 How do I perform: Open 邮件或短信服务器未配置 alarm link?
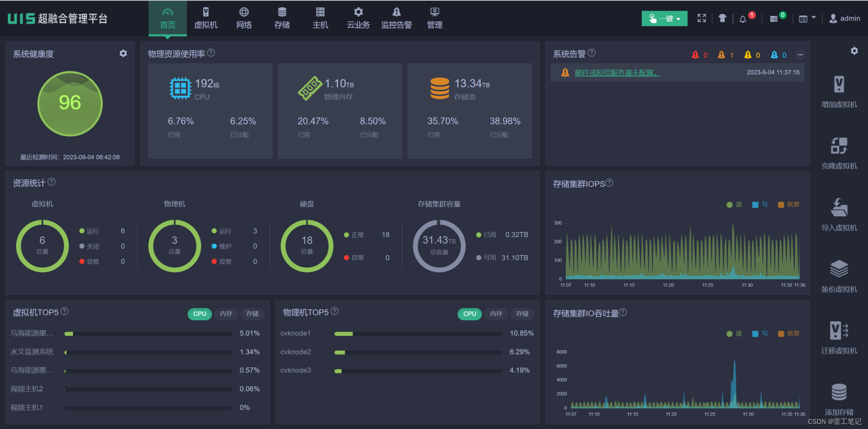pyautogui.click(x=617, y=73)
